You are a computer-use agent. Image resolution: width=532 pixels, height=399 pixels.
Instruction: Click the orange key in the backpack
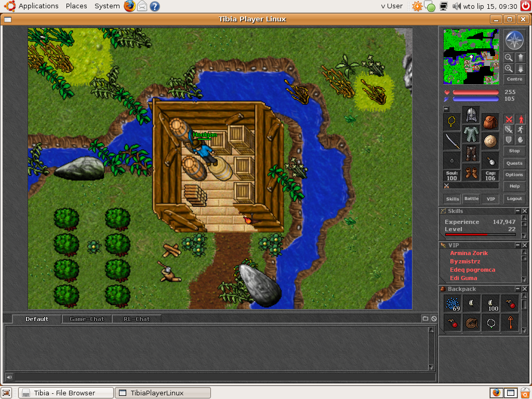(x=510, y=323)
